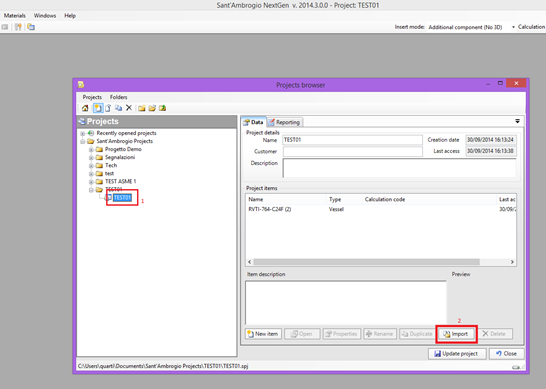Click the black X delete toolbar icon
Image resolution: width=546 pixels, height=389 pixels.
[129, 108]
